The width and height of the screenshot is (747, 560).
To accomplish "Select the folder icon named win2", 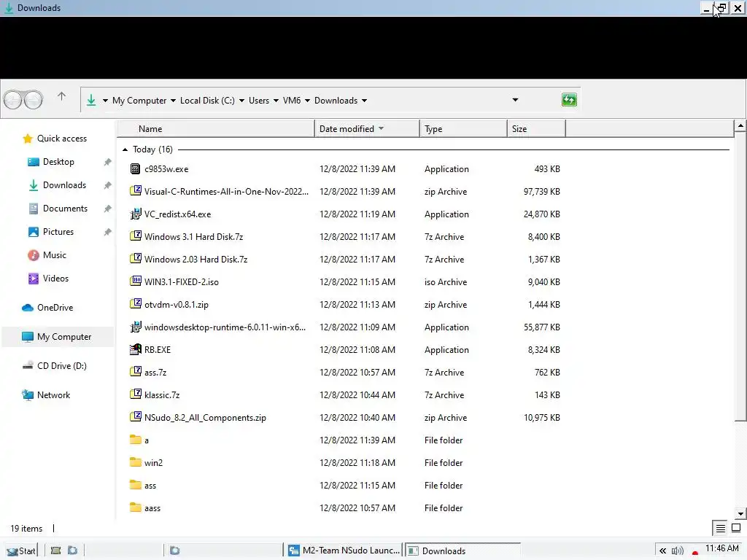I will point(135,462).
